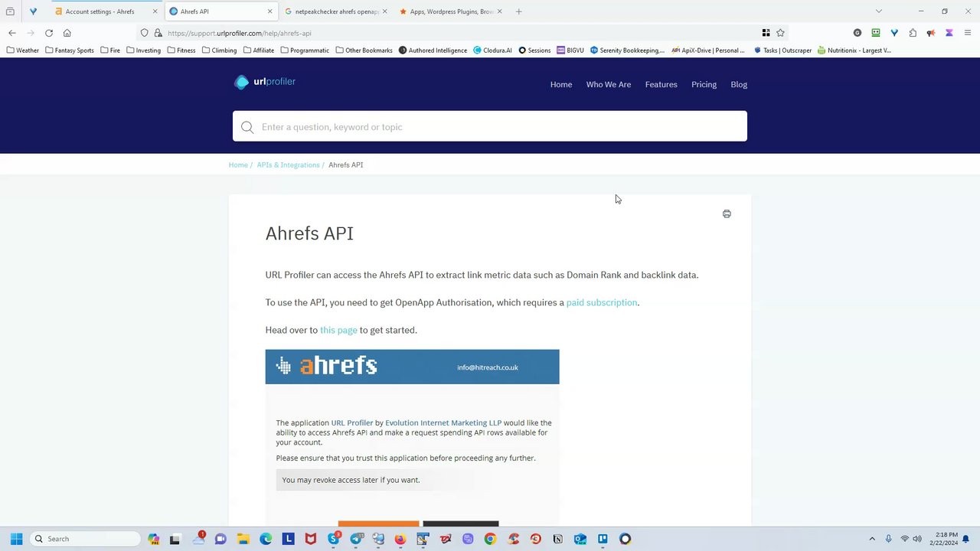Open Notion from the taskbar

click(557, 539)
